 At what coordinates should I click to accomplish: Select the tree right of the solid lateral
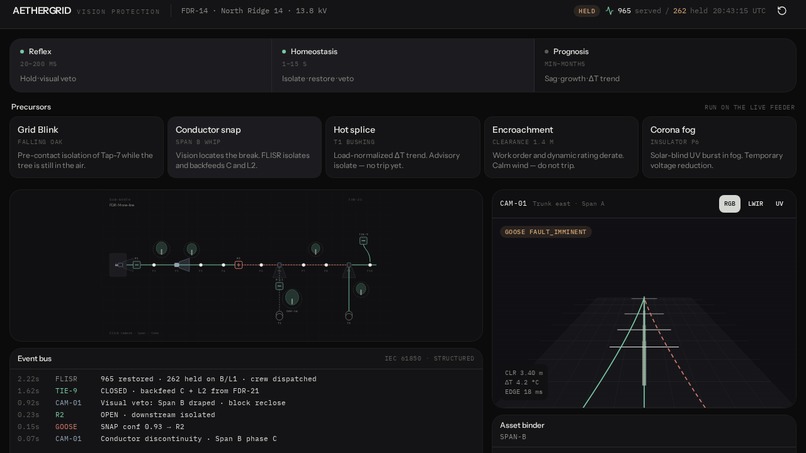click(x=361, y=289)
